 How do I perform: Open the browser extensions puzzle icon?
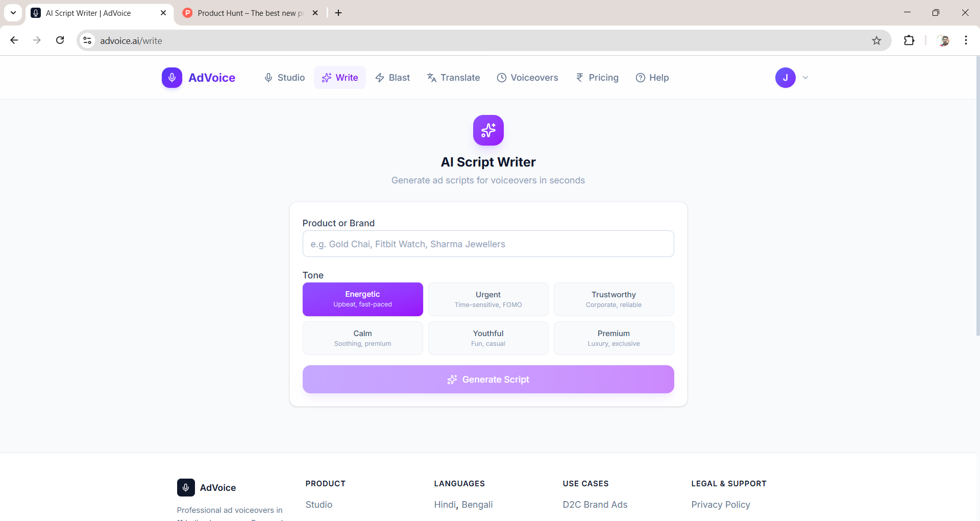click(909, 40)
